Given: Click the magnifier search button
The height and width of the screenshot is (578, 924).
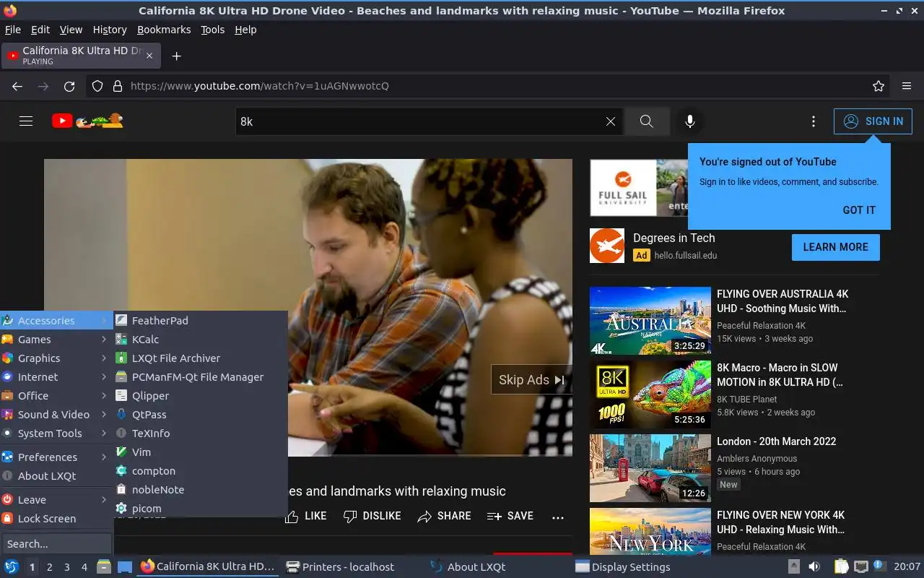Looking at the screenshot, I should [x=647, y=121].
